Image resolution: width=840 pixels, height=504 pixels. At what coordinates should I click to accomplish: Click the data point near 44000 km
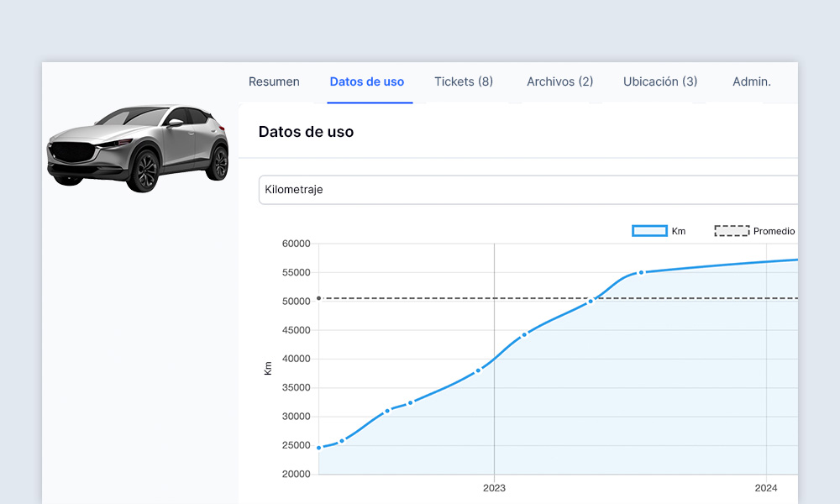pos(525,333)
